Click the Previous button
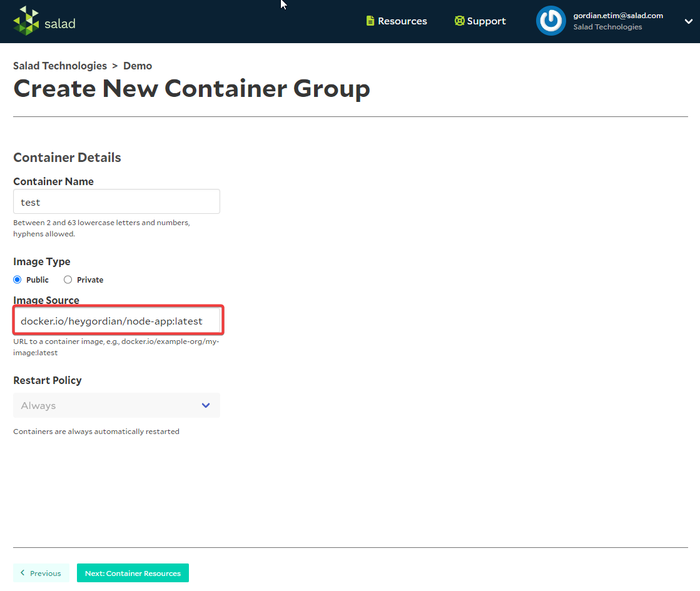This screenshot has width=700, height=591. (x=41, y=573)
